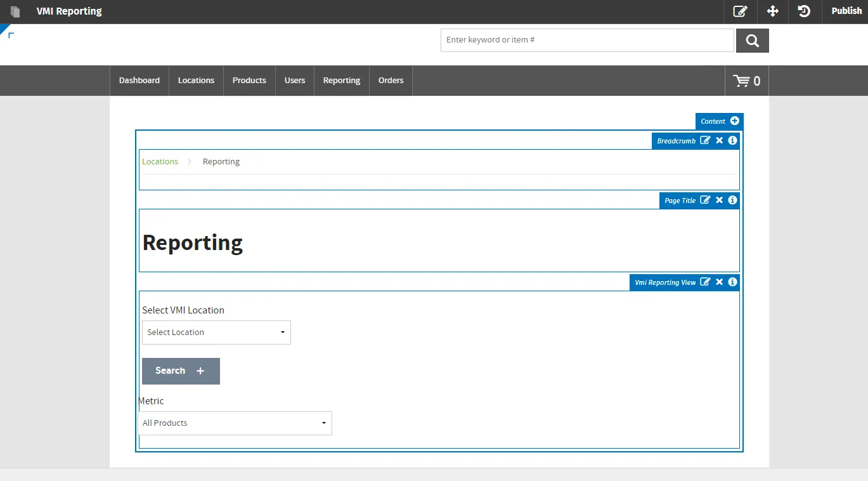Open the Products menu item
This screenshot has height=481, width=868.
(x=249, y=81)
